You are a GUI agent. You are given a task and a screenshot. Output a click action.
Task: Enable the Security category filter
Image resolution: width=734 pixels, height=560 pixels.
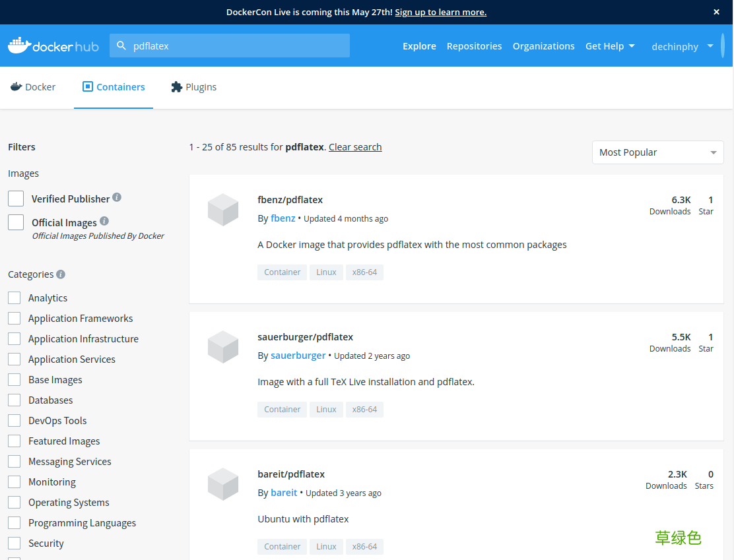[x=14, y=543]
